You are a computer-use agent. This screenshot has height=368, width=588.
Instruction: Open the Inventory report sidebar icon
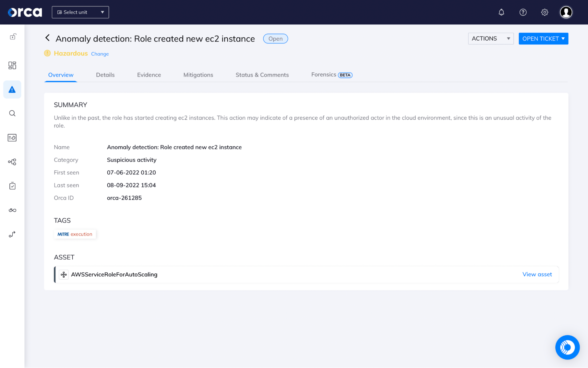[x=12, y=137]
